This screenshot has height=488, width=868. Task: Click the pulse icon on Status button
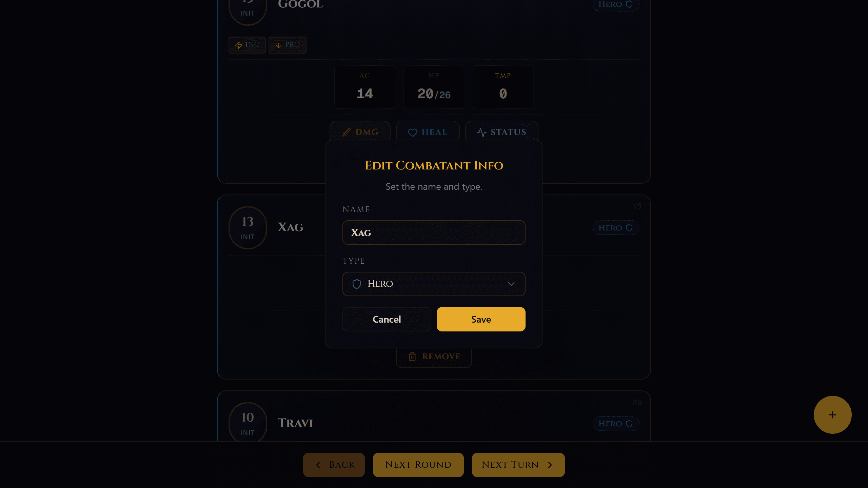[481, 132]
